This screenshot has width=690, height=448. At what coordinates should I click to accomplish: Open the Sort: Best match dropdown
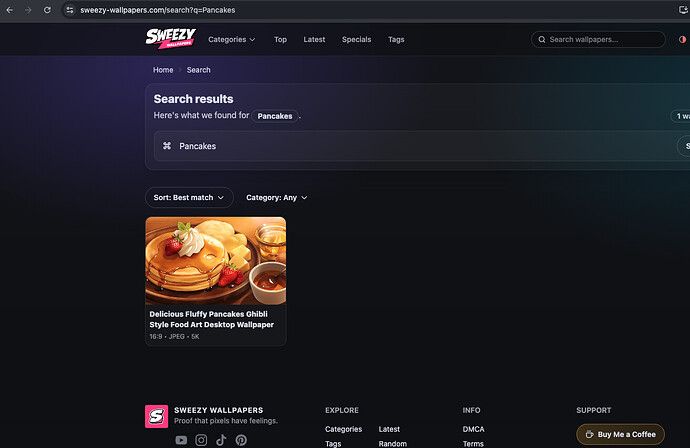[x=189, y=198]
